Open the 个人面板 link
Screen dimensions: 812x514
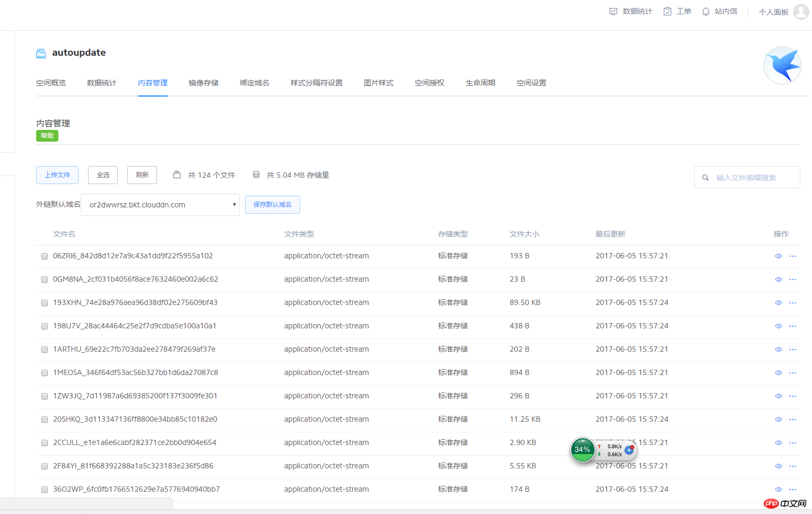point(774,12)
